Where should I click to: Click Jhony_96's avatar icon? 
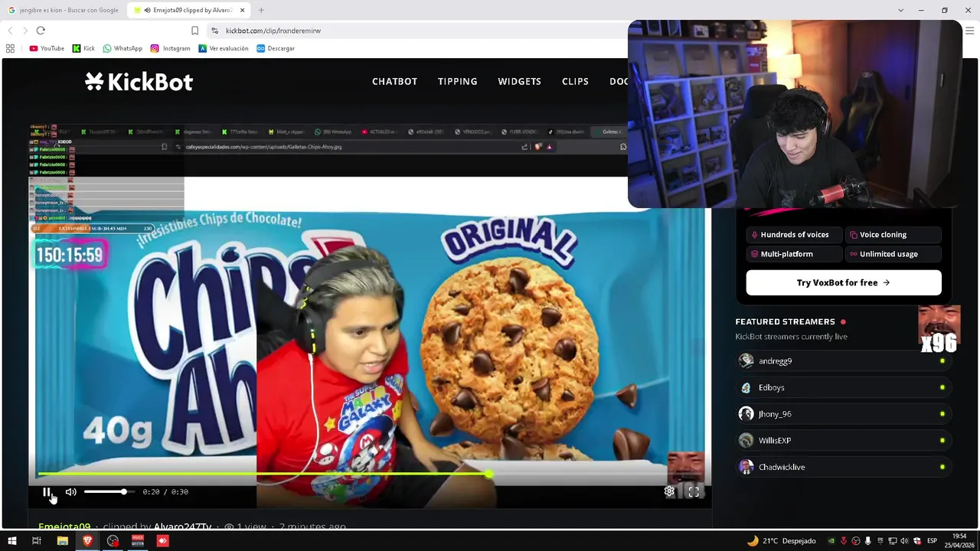point(746,414)
